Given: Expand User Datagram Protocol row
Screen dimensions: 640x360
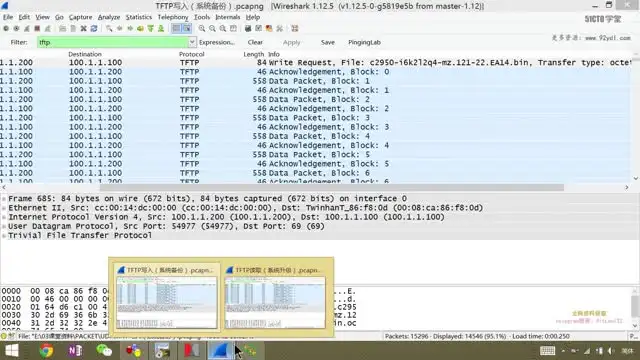Looking at the screenshot, I should (4, 227).
